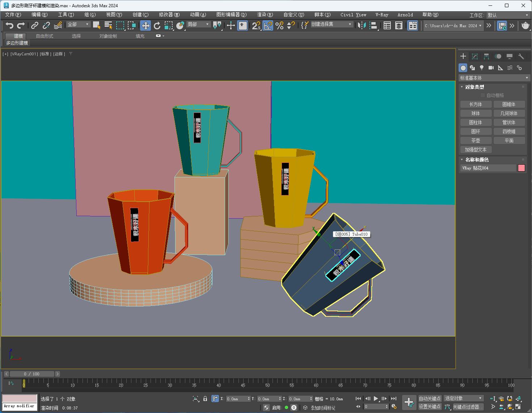The width and height of the screenshot is (532, 413).
Task: Create a 长方体 box primitive
Action: point(476,104)
